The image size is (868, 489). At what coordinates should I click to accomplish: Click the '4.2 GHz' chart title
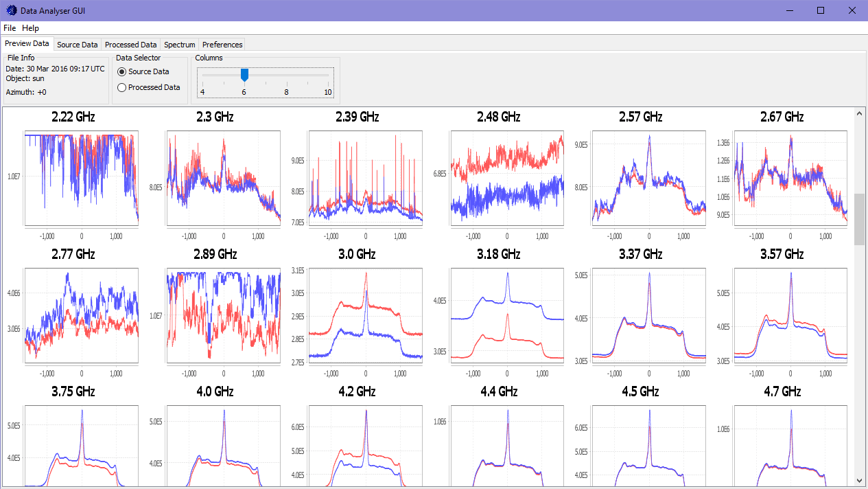pos(357,392)
